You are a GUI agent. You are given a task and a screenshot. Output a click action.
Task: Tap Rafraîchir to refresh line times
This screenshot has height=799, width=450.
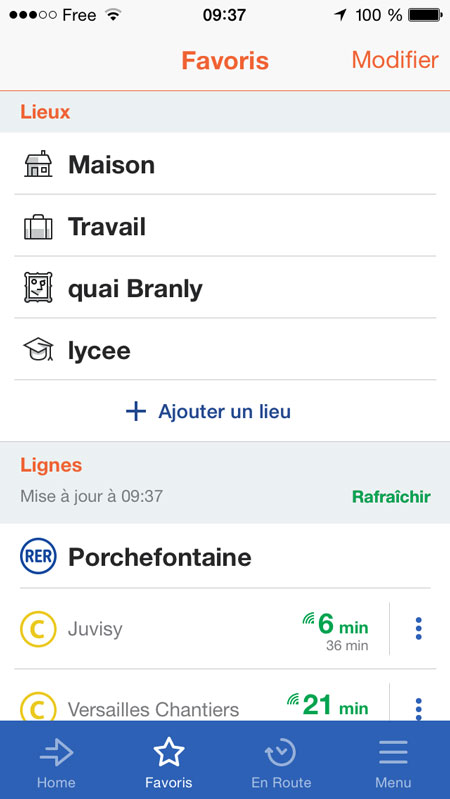pyautogui.click(x=391, y=497)
